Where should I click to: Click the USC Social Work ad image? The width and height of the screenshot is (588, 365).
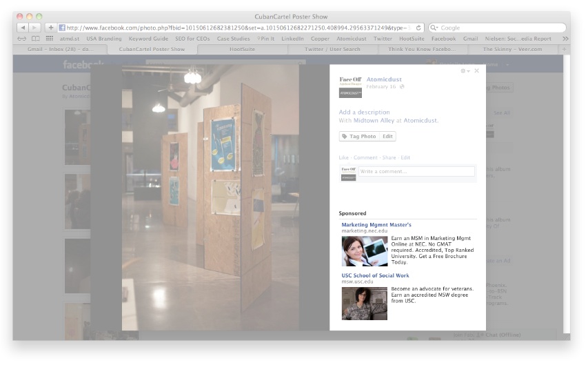(x=365, y=304)
